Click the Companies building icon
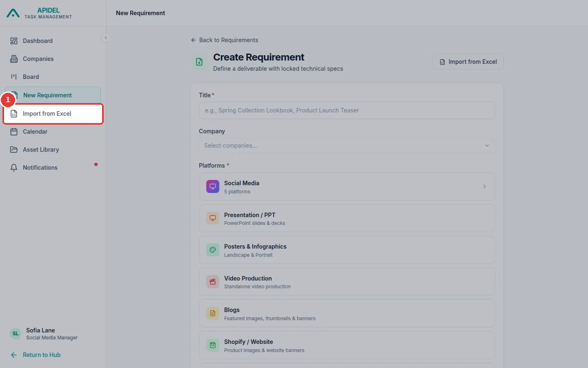 (x=14, y=59)
